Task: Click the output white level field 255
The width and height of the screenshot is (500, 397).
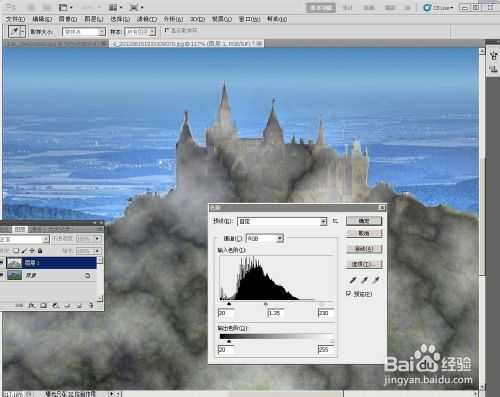Action: 327,349
